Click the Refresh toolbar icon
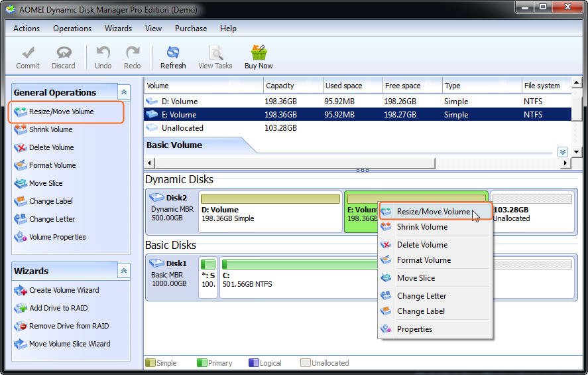588x375 pixels. [173, 52]
